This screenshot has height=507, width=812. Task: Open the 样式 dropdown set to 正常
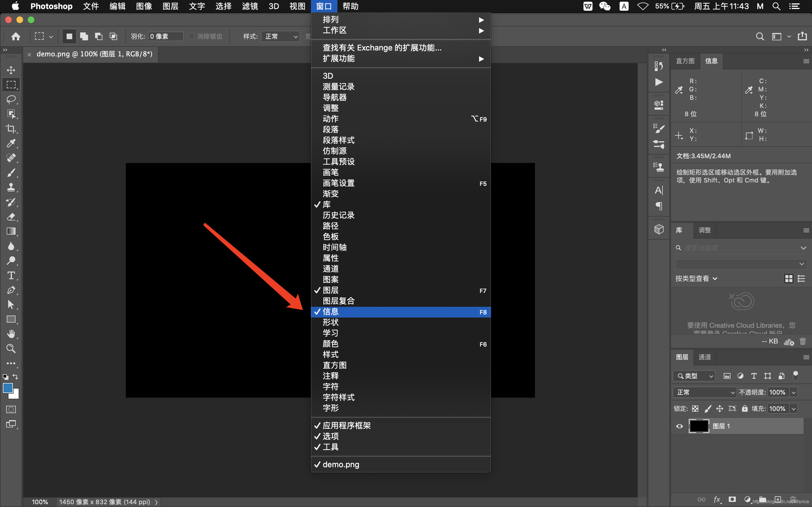pyautogui.click(x=281, y=36)
